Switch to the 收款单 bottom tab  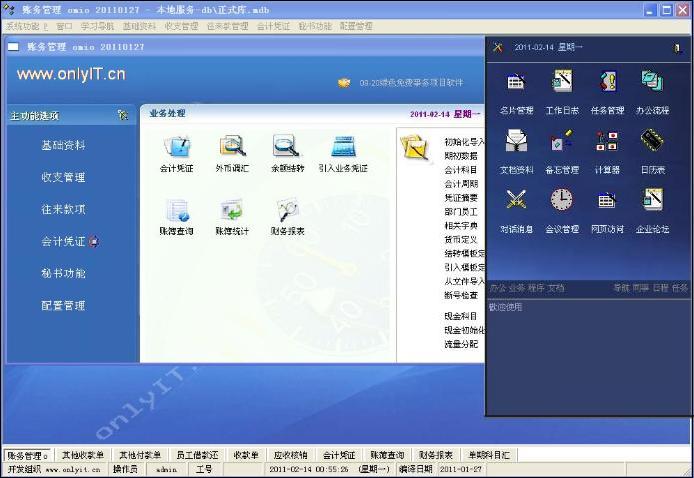[x=246, y=455]
